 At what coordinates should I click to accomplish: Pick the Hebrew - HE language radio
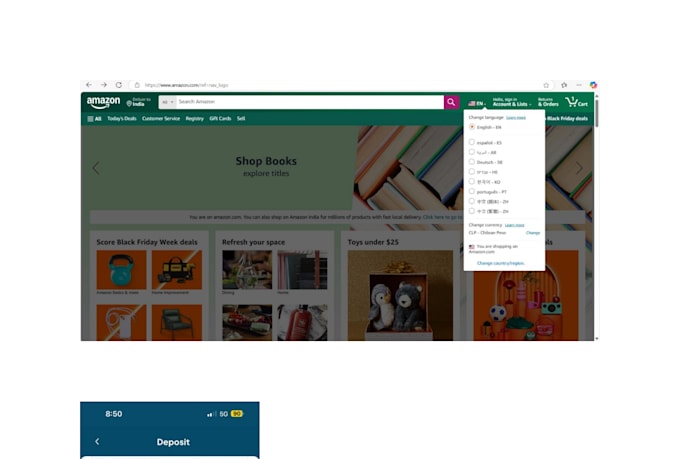pyautogui.click(x=471, y=172)
